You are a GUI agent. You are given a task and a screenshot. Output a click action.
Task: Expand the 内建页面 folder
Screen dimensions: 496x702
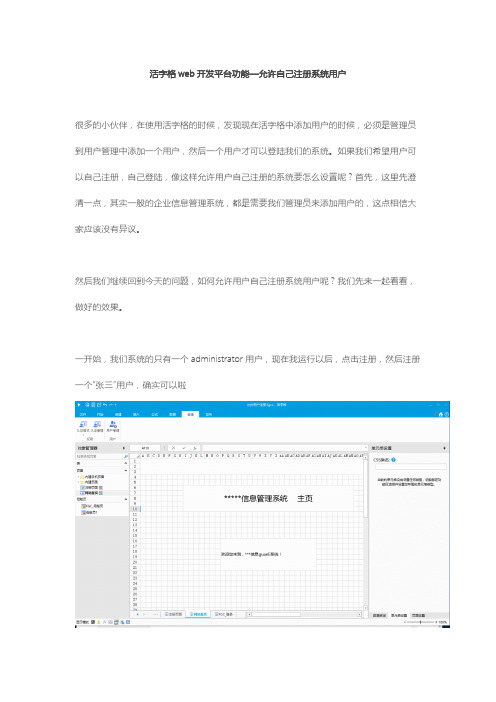point(79,482)
